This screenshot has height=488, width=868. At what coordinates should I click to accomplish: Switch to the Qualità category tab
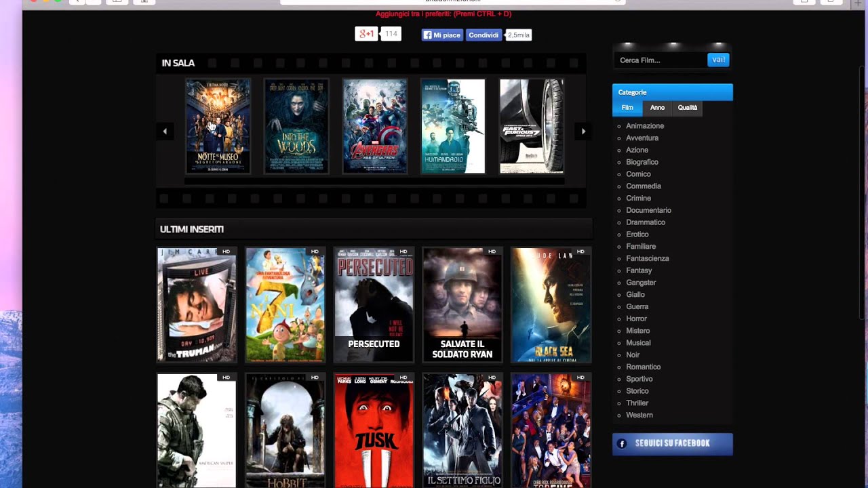(687, 108)
